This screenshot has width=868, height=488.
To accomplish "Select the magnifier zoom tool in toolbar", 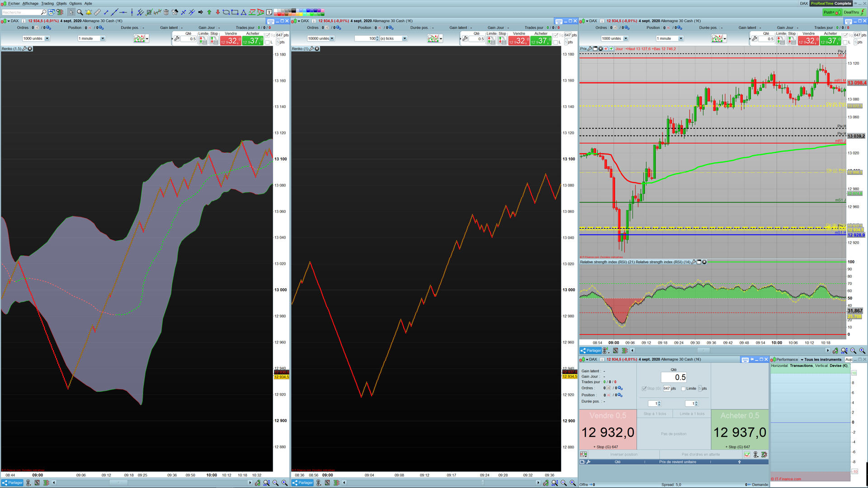I will 80,12.
